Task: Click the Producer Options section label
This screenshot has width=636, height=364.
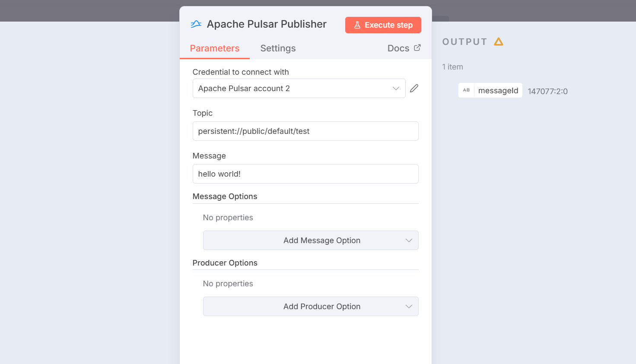Action: [225, 263]
